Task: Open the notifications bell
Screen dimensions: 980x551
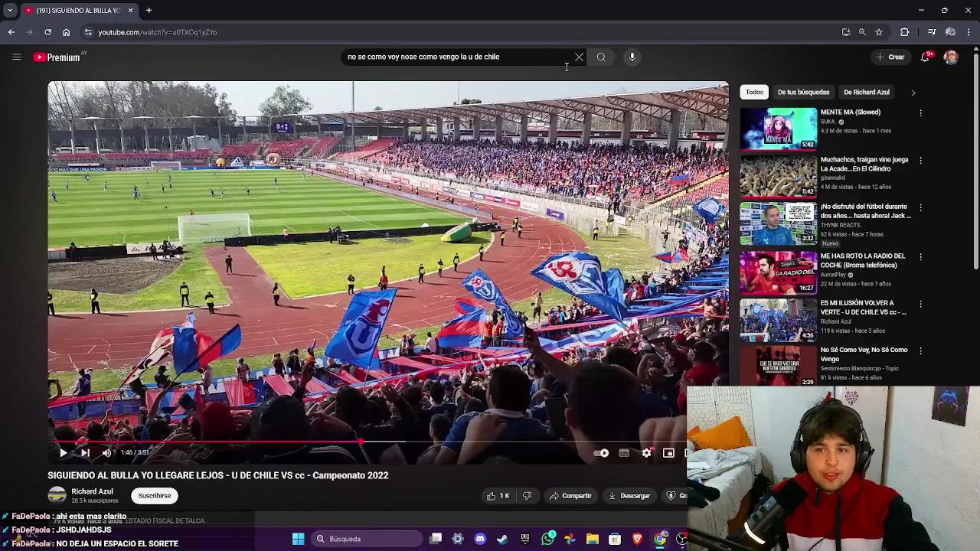Action: [x=926, y=57]
